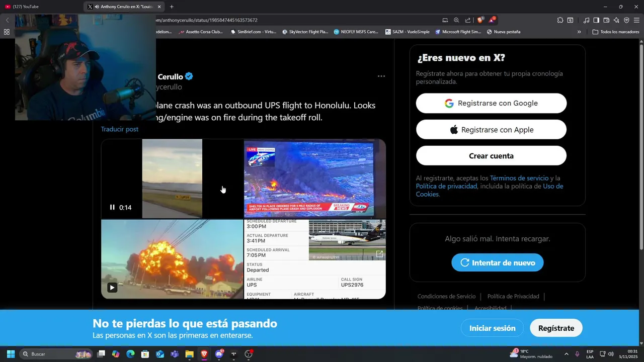Expand the hidden bookmarks chevron

579,32
